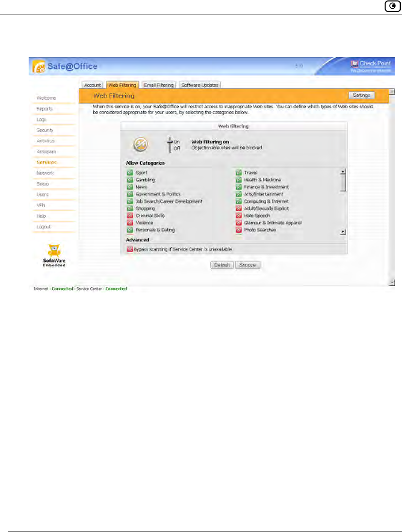Open Network in the sidebar

click(x=45, y=173)
